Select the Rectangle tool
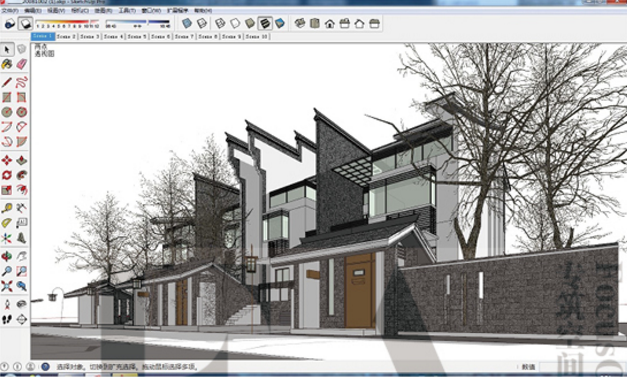 [x=7, y=97]
